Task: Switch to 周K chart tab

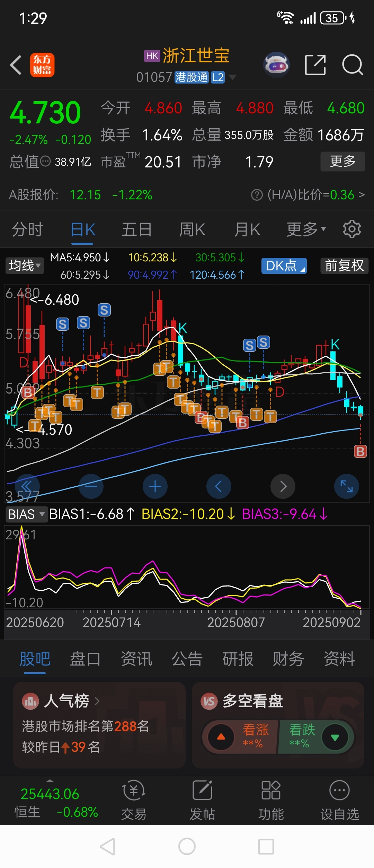Action: (192, 229)
